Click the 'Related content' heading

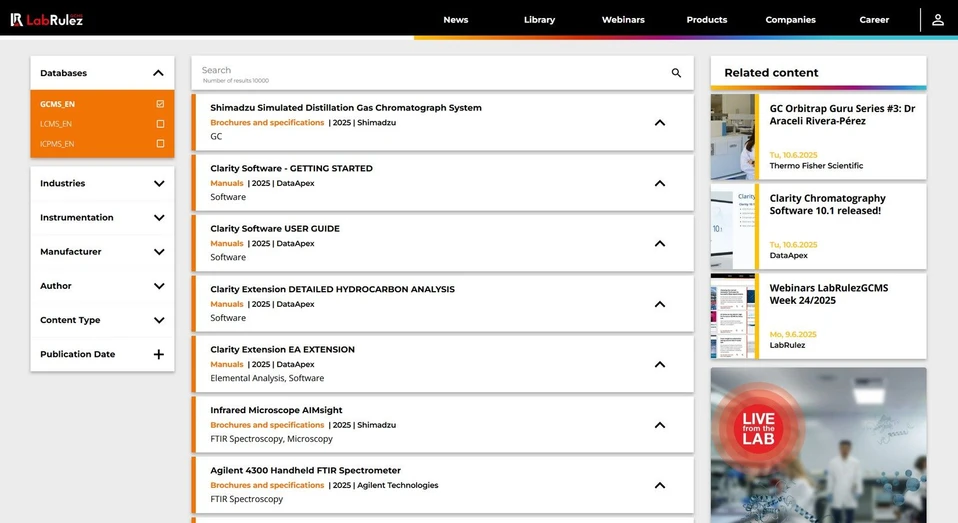click(x=771, y=73)
